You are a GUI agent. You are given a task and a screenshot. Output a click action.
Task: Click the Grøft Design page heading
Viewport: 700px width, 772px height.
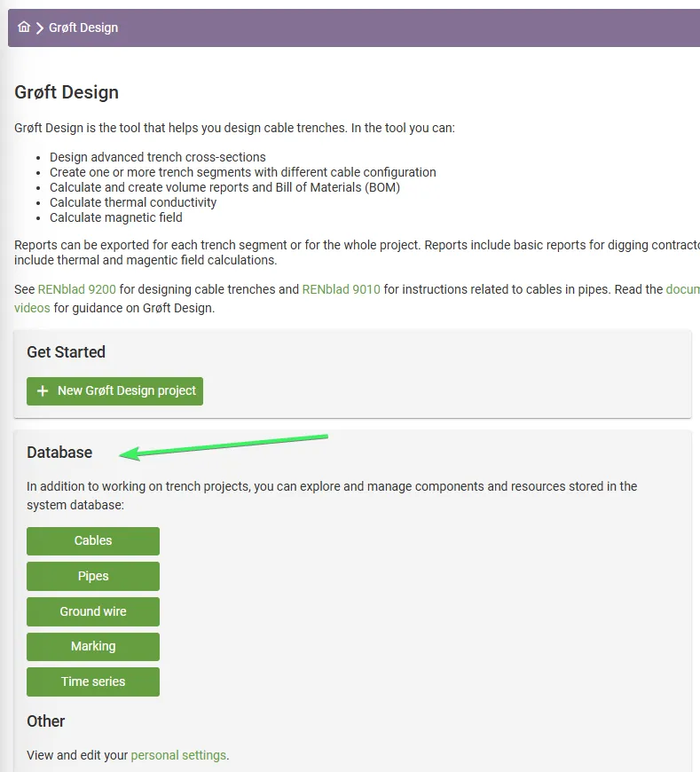point(67,92)
